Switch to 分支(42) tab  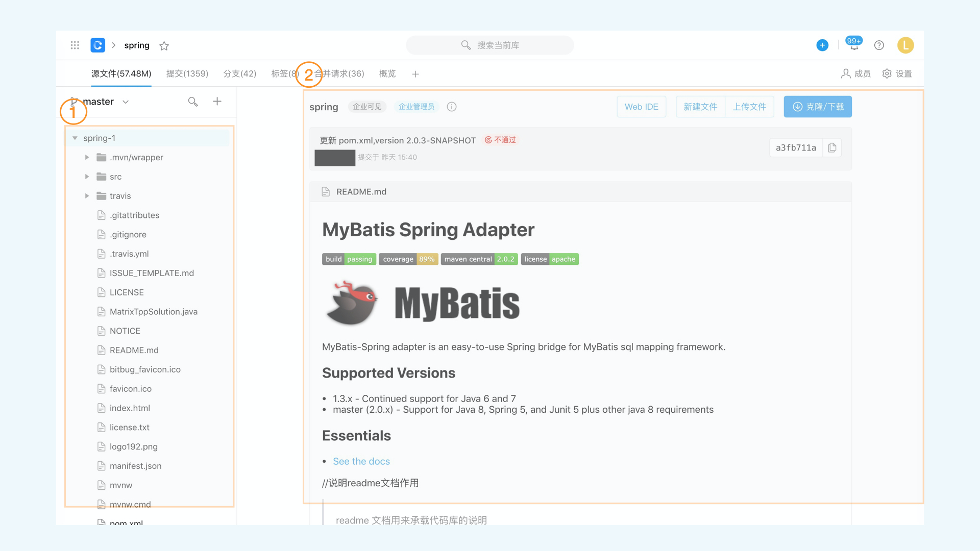[x=240, y=73]
